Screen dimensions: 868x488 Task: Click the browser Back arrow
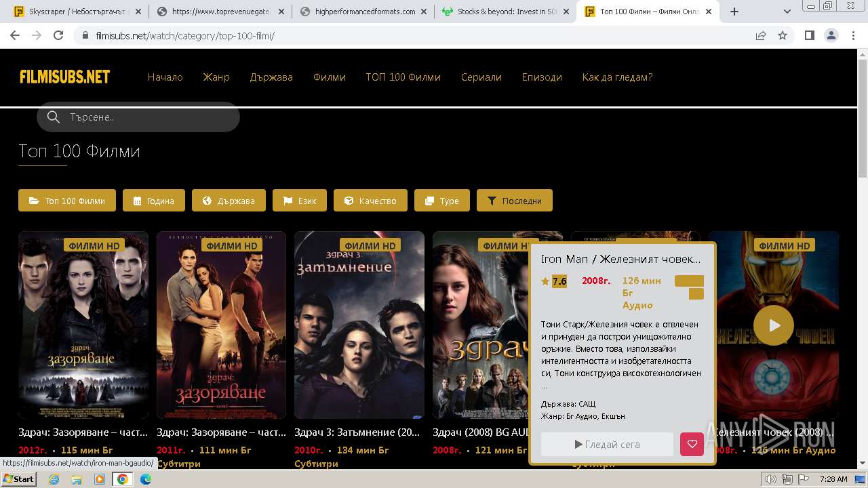(x=15, y=36)
